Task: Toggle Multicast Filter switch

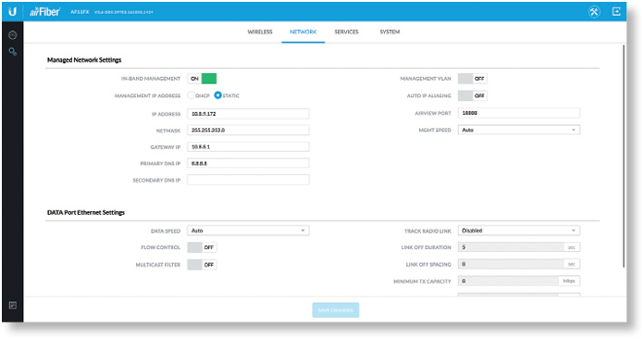Action: tap(202, 265)
